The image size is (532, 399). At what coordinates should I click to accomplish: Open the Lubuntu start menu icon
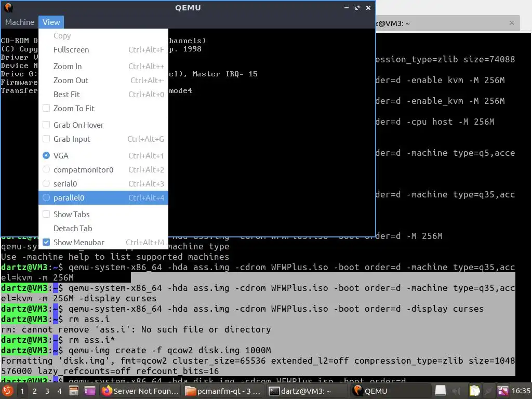(7, 391)
